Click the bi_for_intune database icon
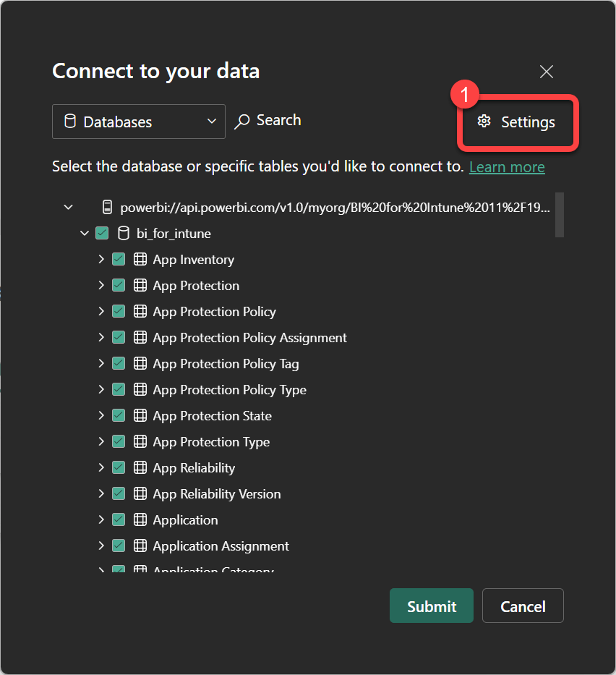The height and width of the screenshot is (675, 616). tap(124, 234)
